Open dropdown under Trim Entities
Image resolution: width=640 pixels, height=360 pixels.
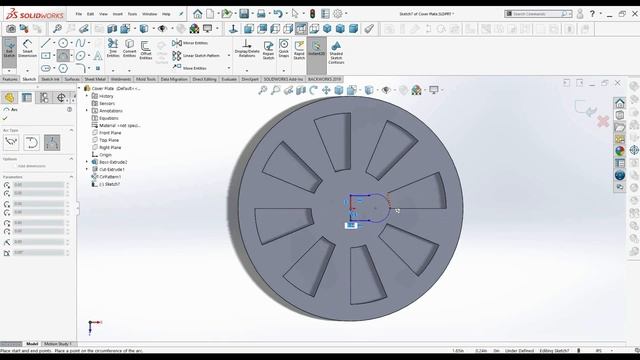tap(113, 70)
